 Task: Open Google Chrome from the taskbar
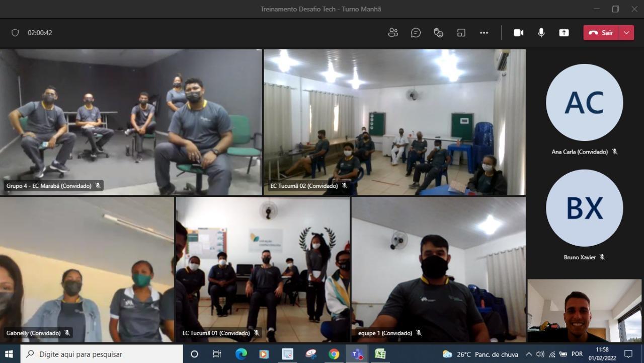334,354
